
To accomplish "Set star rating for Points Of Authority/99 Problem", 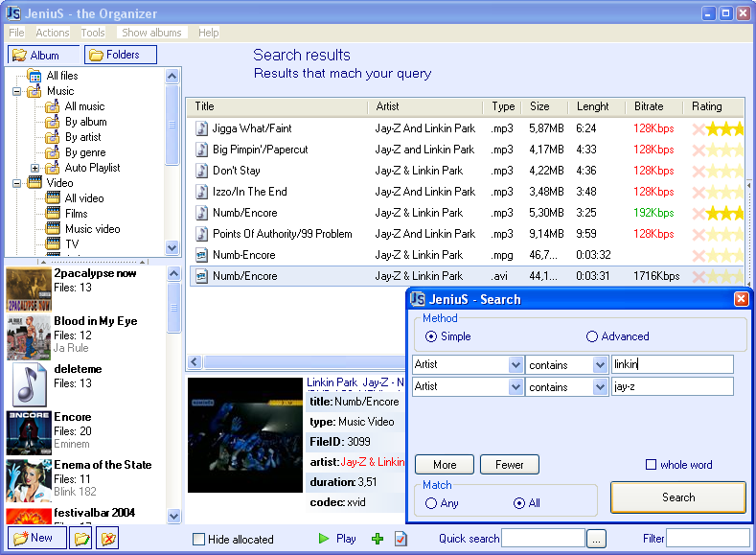I will coord(724,234).
